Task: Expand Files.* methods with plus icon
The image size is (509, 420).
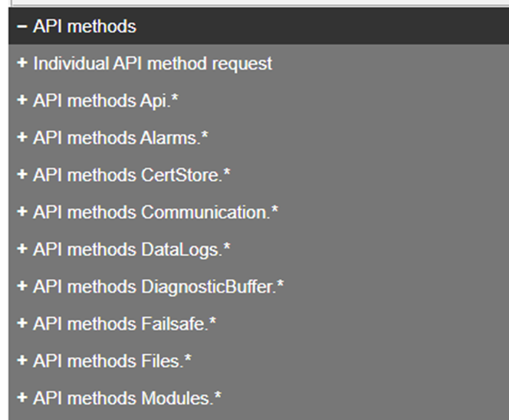Action: click(x=21, y=361)
